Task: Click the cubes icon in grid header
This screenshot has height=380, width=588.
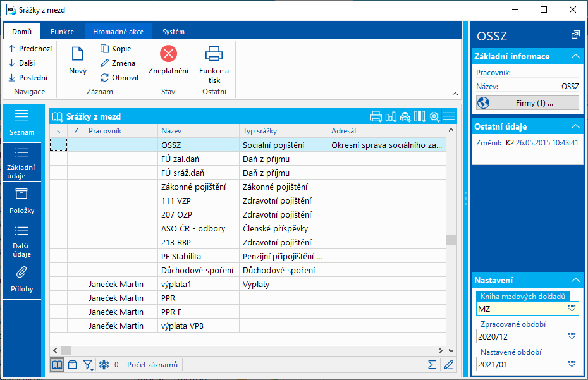Action: 405,117
